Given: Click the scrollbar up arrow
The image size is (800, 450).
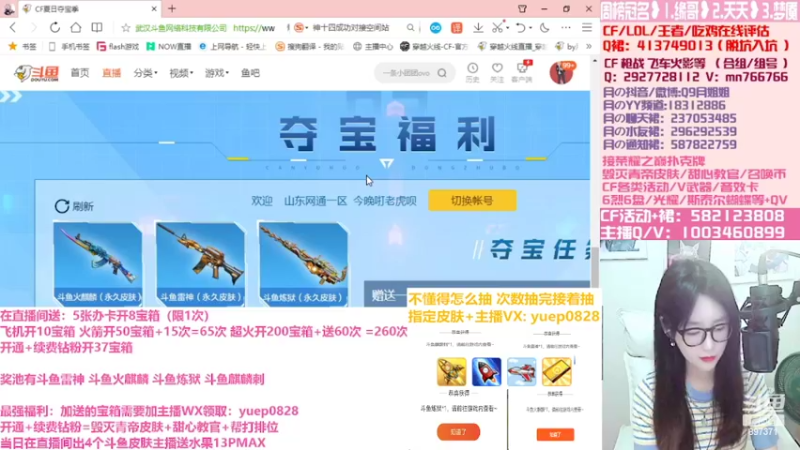Looking at the screenshot, I should pyautogui.click(x=594, y=61).
